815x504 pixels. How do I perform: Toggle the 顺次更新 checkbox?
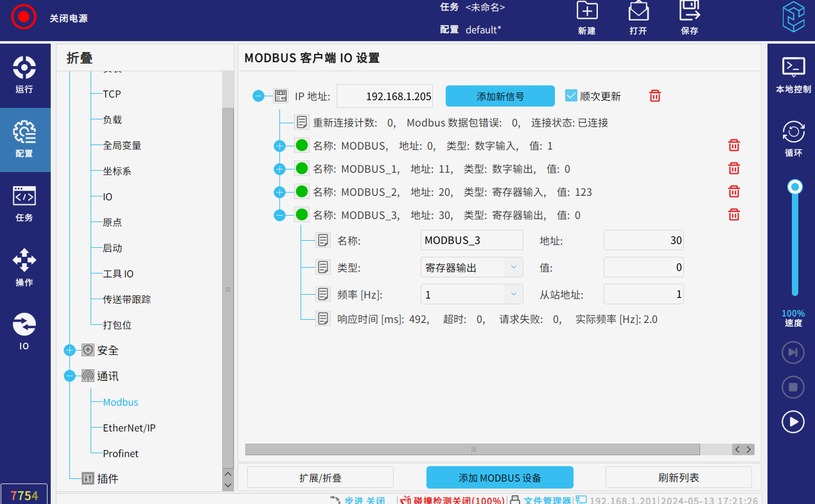point(571,96)
